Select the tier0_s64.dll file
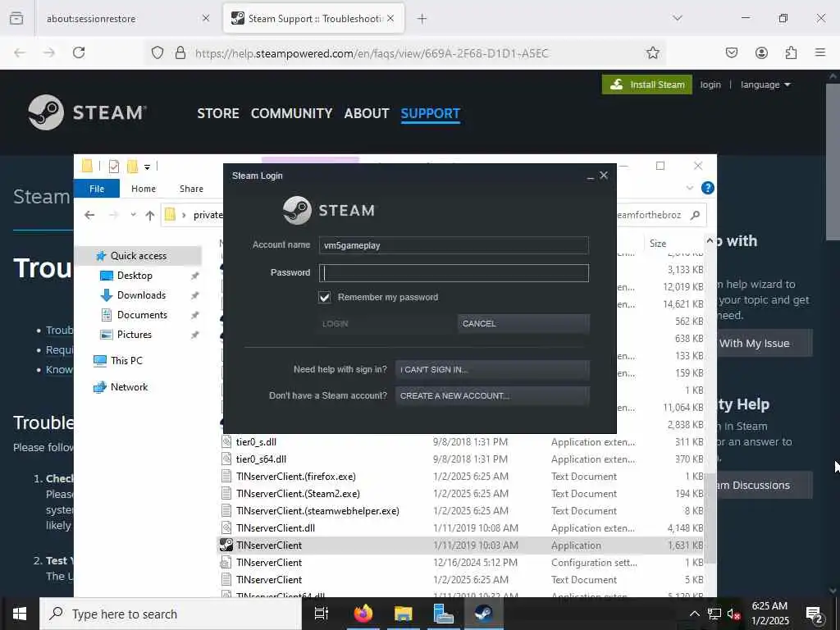Screen dimensions: 840x630 pos(261,459)
